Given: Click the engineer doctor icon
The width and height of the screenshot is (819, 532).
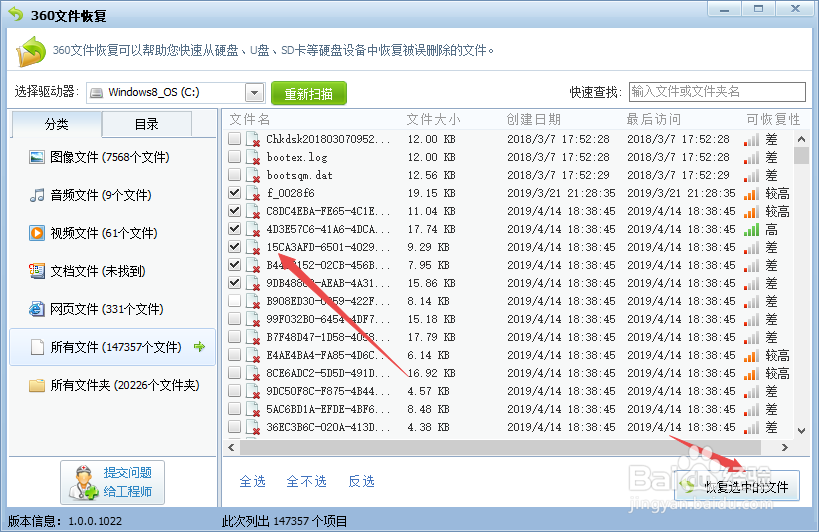Looking at the screenshot, I should (x=83, y=482).
